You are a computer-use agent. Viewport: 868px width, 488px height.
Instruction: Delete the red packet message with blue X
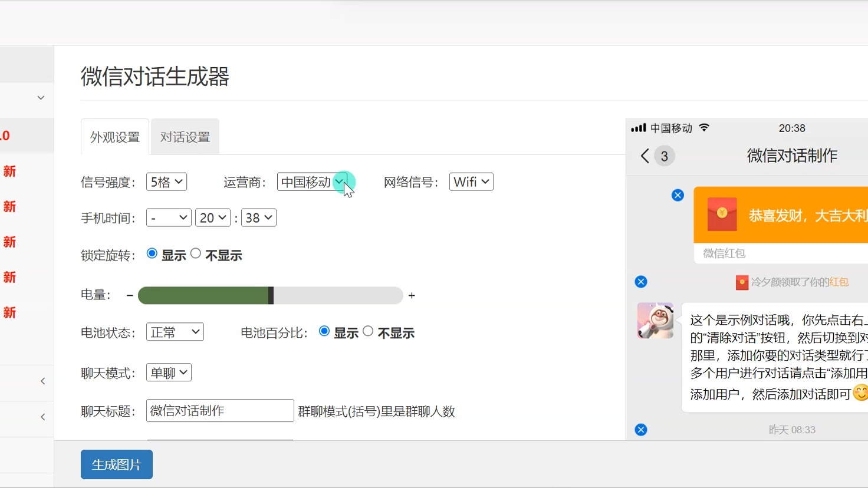tap(678, 195)
